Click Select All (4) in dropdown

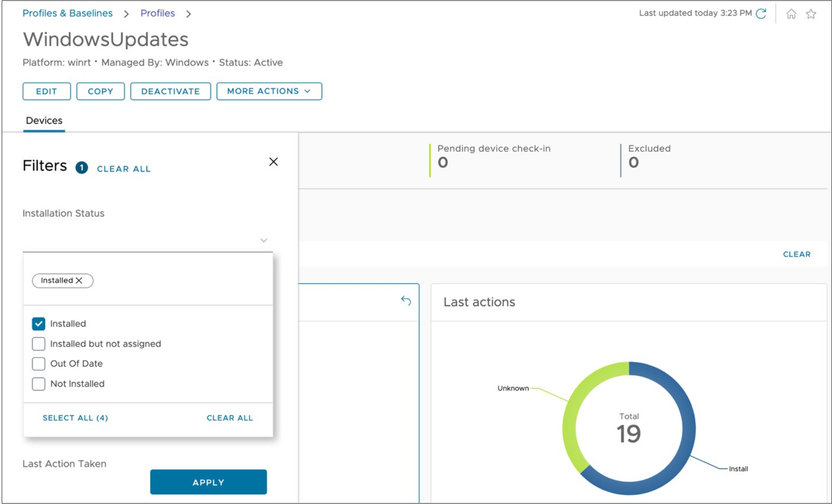pyautogui.click(x=75, y=418)
